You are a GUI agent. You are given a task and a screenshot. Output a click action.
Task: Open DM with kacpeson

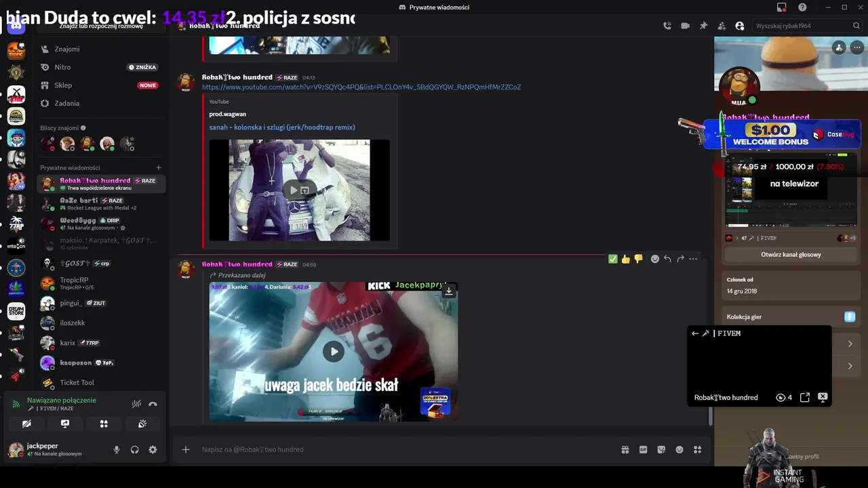(100, 363)
